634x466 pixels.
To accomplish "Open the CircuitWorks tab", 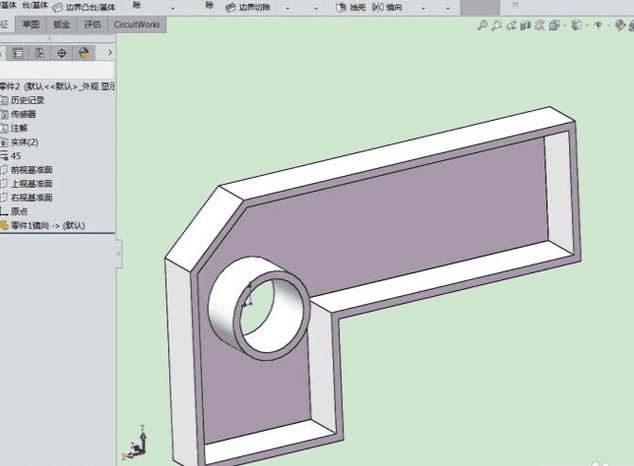I will click(137, 24).
